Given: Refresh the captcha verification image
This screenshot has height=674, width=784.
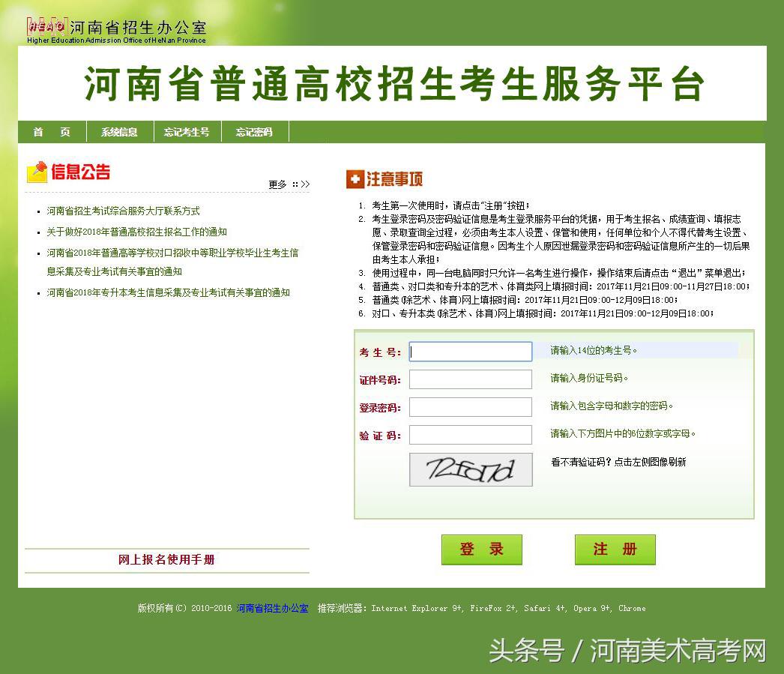Looking at the screenshot, I should tap(470, 469).
